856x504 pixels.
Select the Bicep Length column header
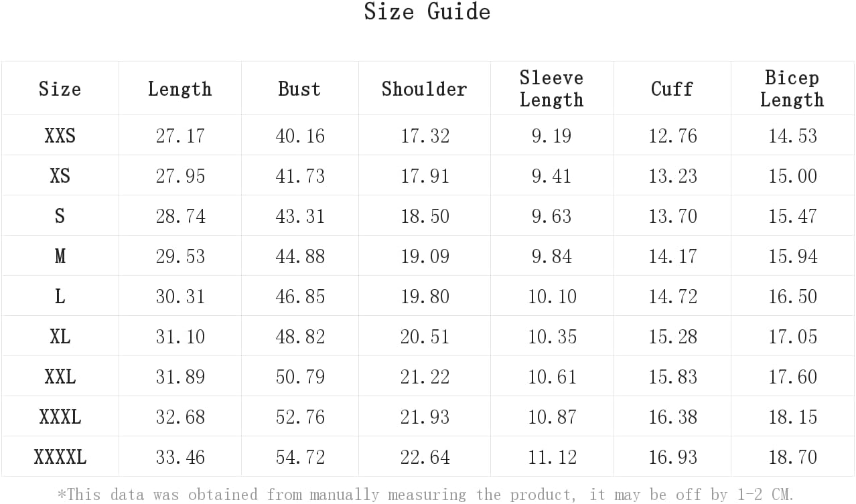coord(792,88)
